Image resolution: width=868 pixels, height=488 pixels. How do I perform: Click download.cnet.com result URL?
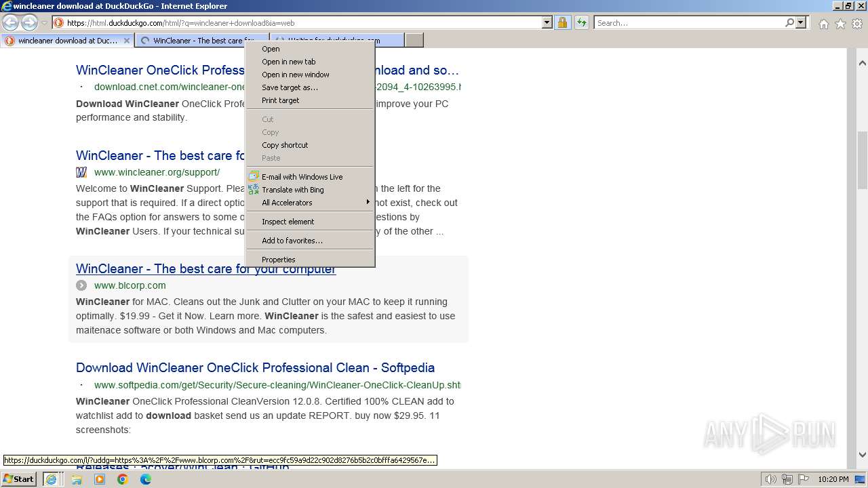click(x=170, y=87)
